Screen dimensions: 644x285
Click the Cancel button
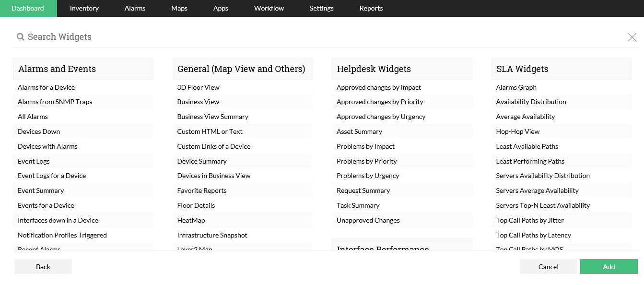tap(548, 267)
